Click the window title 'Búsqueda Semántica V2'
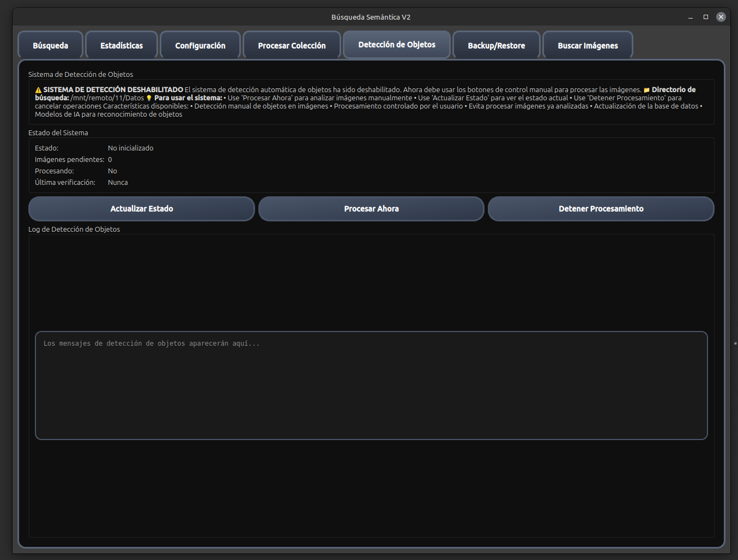 tap(371, 17)
